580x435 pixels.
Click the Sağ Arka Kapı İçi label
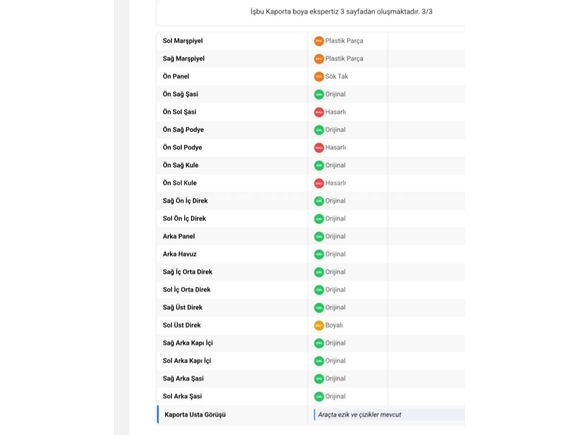(188, 343)
